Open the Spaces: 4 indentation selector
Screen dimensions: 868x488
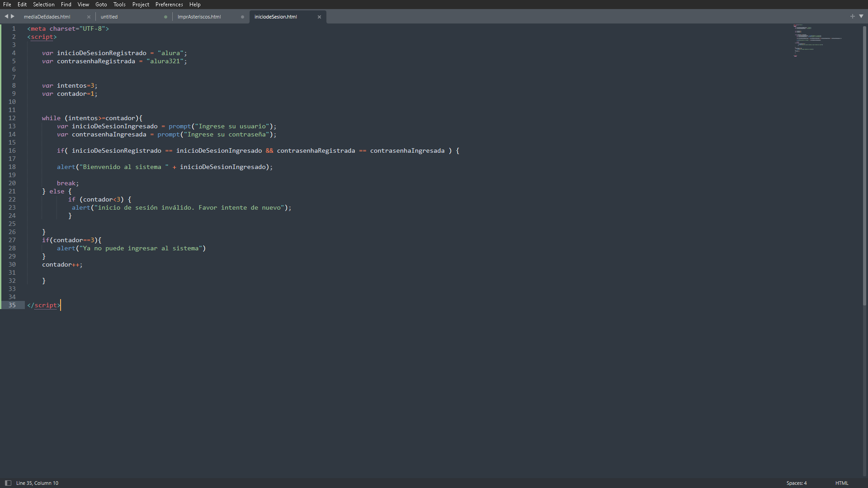pyautogui.click(x=796, y=483)
